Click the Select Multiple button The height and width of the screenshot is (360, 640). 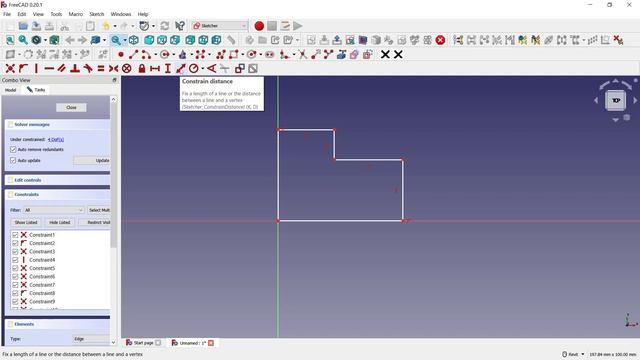point(99,210)
